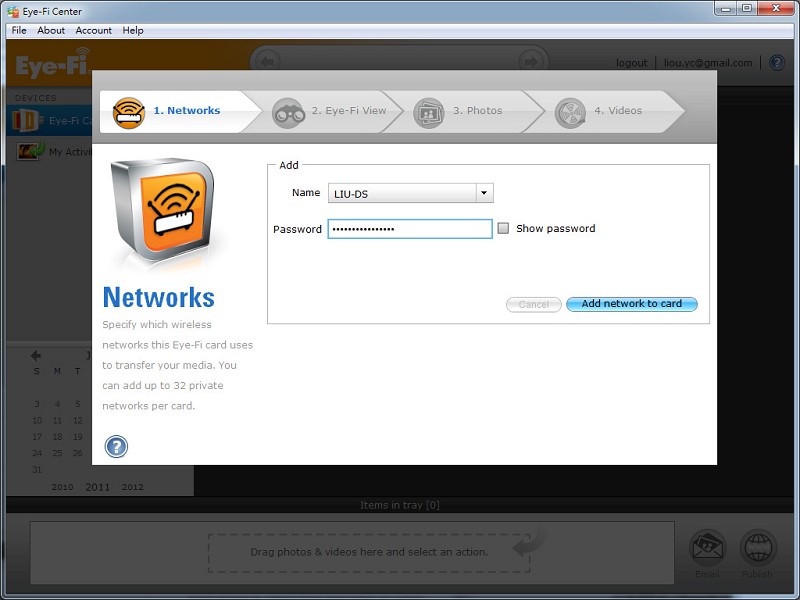Select day 3 in the calendar
The width and height of the screenshot is (800, 600).
pos(37,404)
